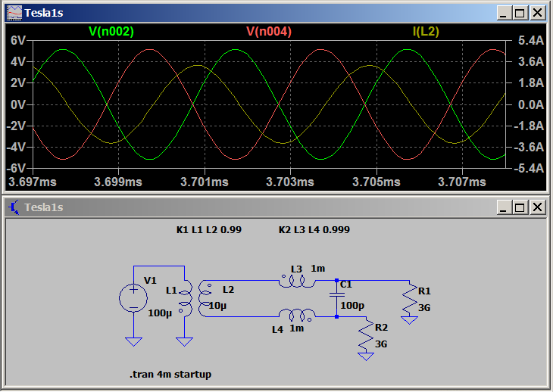The height and width of the screenshot is (392, 553).
Task: Select the L3 inductor symbol
Action: pos(295,281)
